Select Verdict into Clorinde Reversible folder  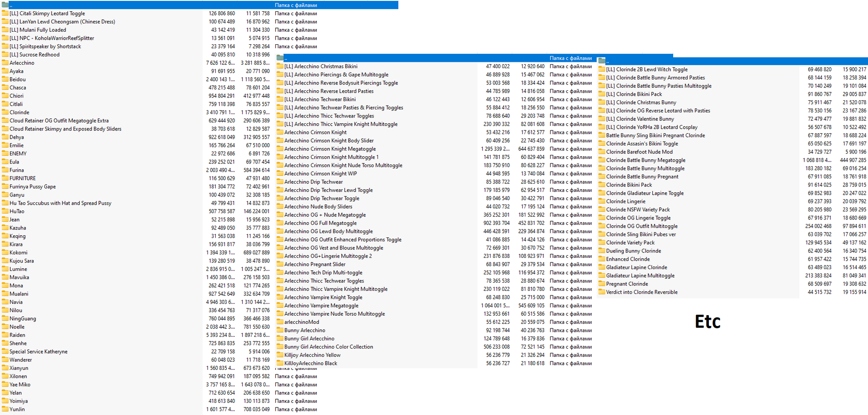(x=642, y=292)
